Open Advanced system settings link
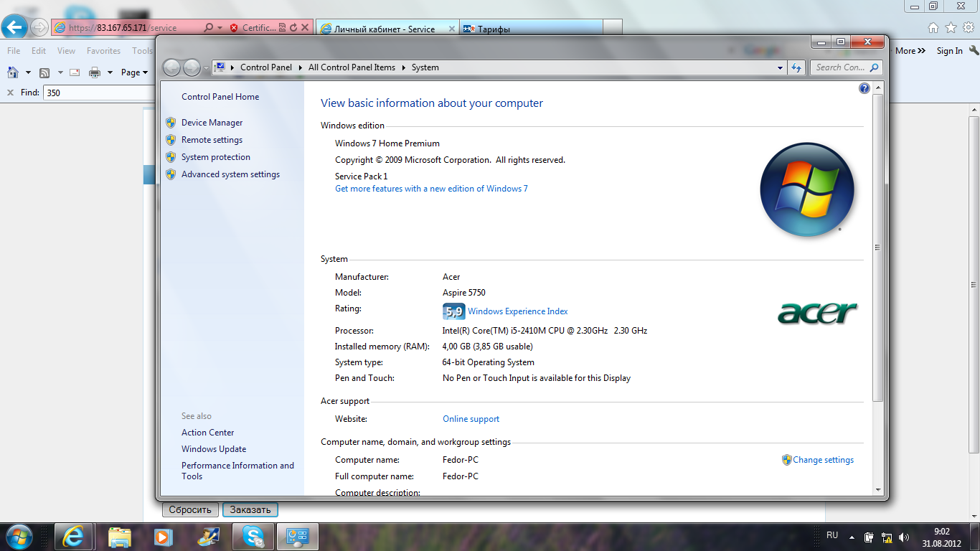The image size is (980, 551). point(230,174)
